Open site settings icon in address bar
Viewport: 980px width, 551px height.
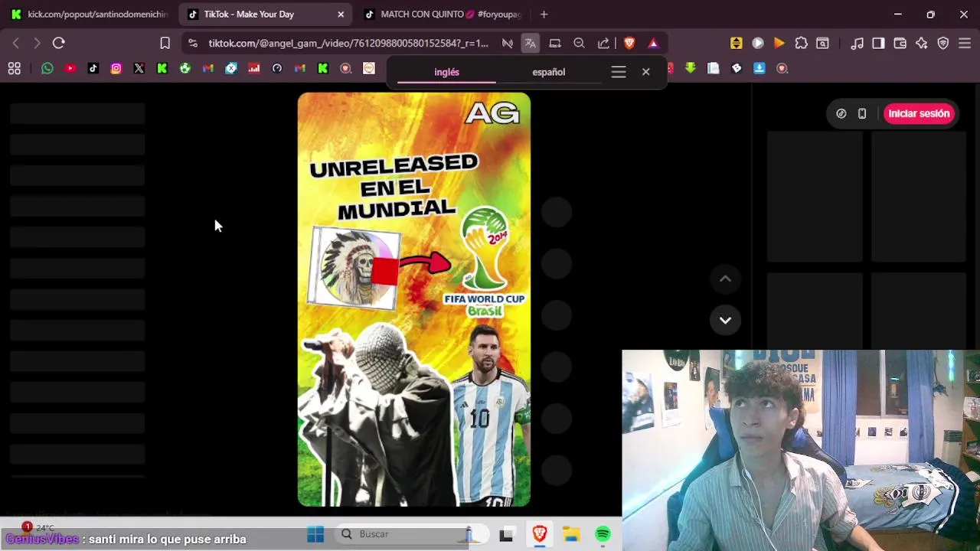click(x=192, y=43)
